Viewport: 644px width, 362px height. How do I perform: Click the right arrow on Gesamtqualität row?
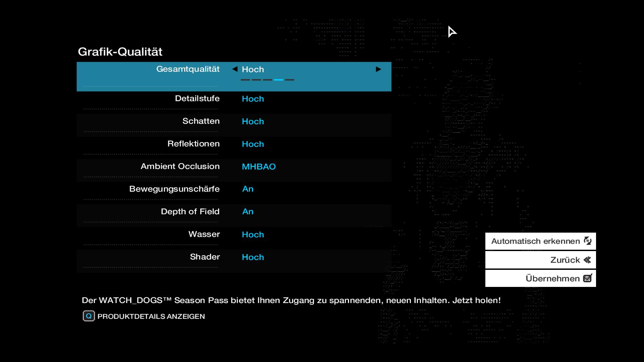(x=378, y=69)
